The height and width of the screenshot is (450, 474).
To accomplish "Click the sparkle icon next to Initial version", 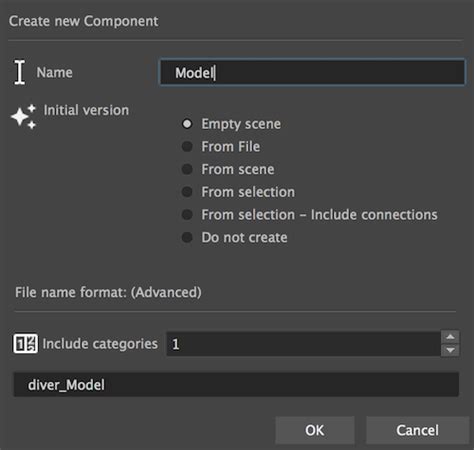I will [x=23, y=116].
